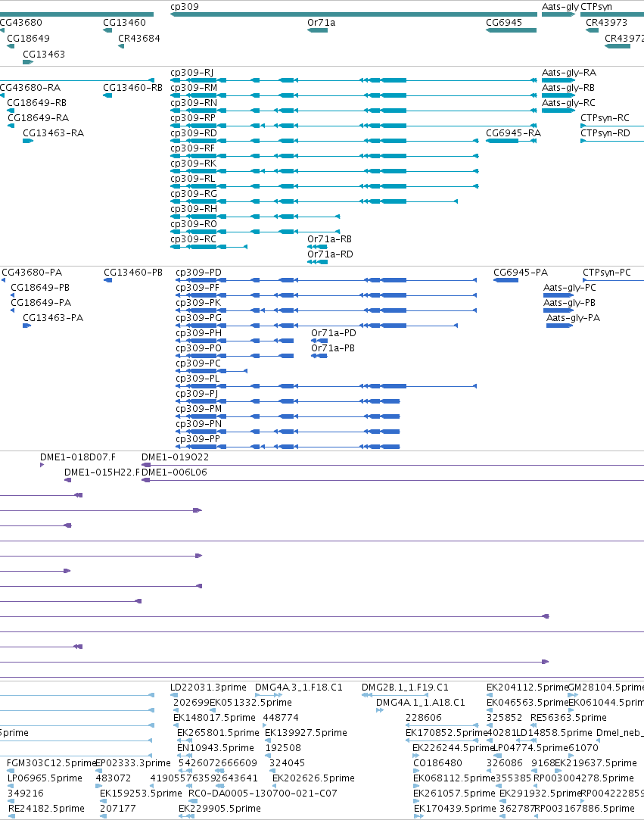Image resolution: width=644 pixels, height=820 pixels.
Task: Click transcript CG18649-RB
Action: point(36,102)
